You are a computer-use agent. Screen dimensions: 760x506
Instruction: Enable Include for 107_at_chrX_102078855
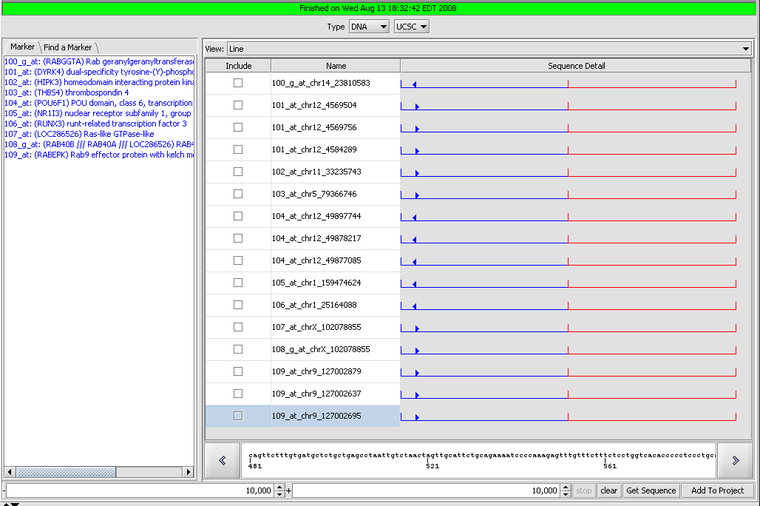click(238, 327)
